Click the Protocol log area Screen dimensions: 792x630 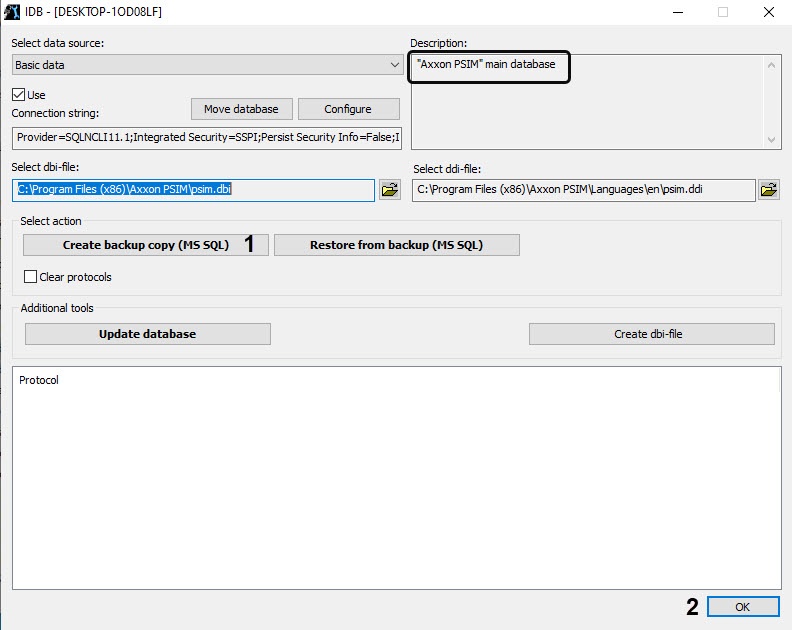pyautogui.click(x=397, y=478)
